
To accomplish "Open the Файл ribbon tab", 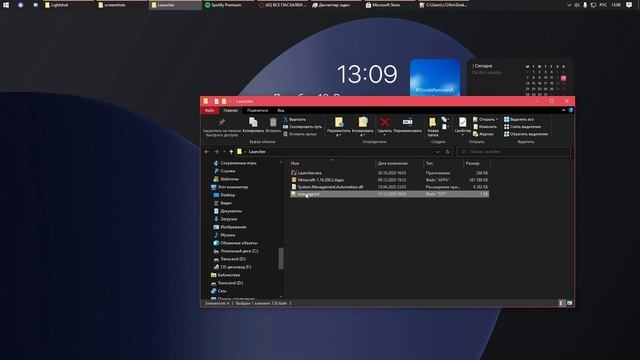I will tap(209, 110).
